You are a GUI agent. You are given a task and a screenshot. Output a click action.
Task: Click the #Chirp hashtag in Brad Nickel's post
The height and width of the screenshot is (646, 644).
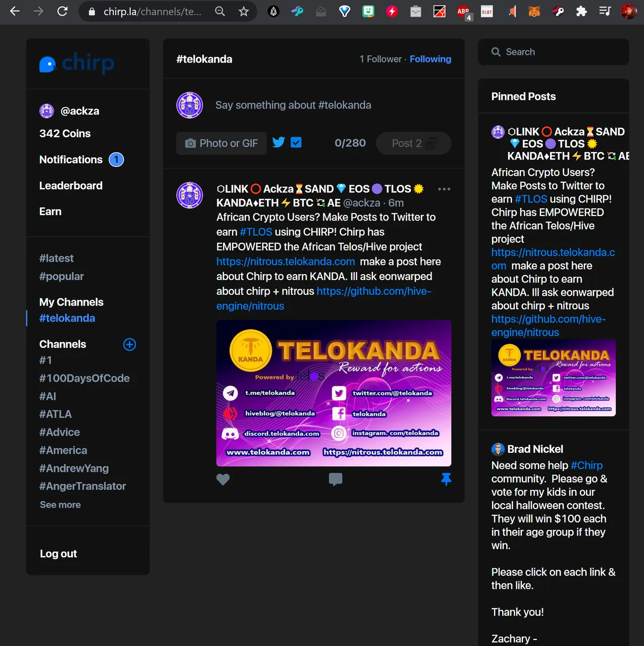tap(586, 465)
